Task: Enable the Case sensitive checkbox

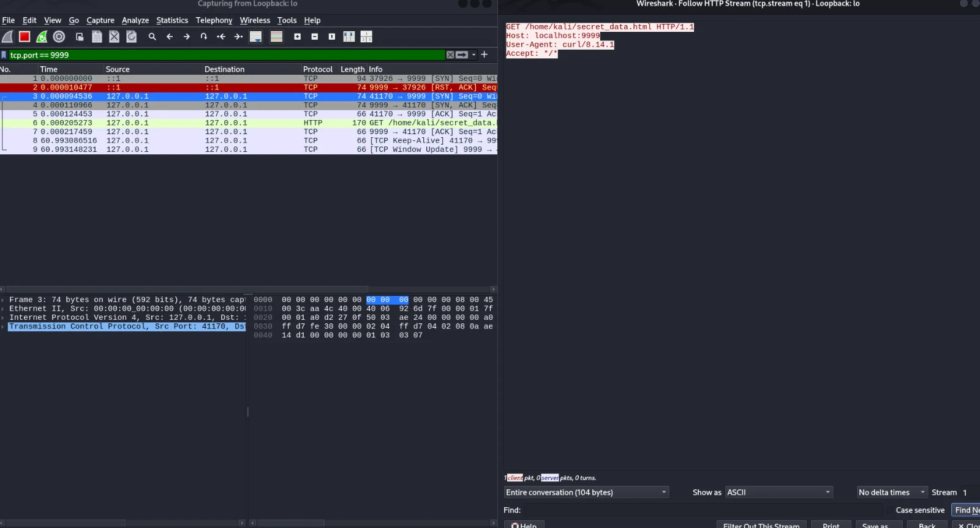Action: point(889,510)
